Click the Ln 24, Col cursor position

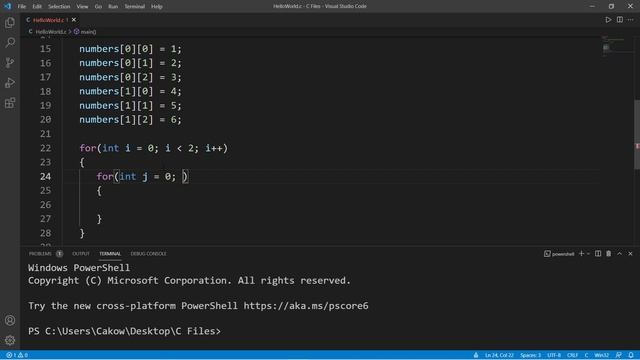click(x=499, y=355)
